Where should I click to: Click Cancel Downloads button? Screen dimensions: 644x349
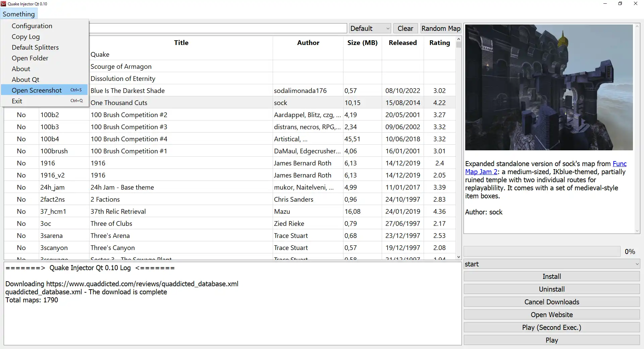tap(552, 302)
